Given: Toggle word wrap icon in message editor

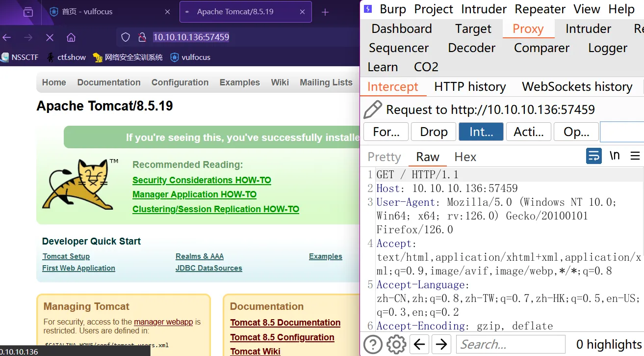Looking at the screenshot, I should point(594,156).
